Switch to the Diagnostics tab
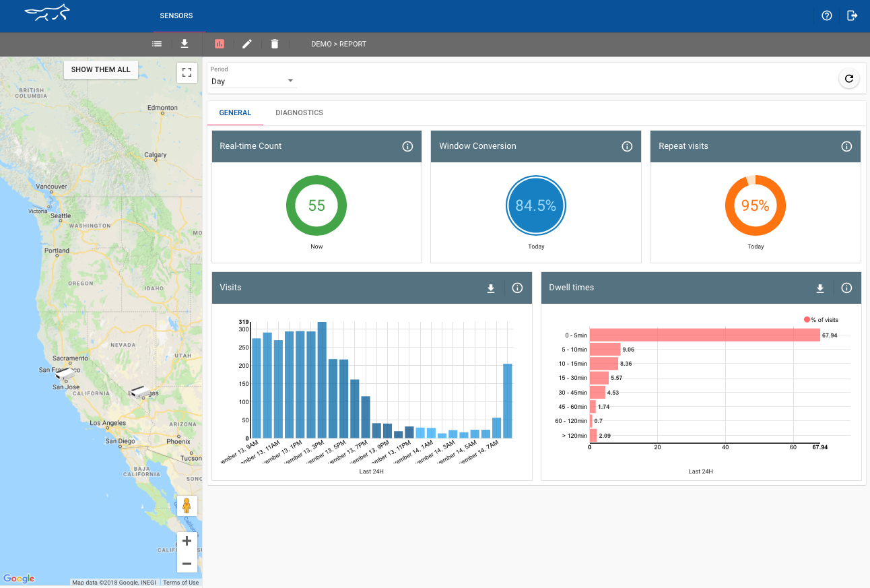 coord(299,113)
